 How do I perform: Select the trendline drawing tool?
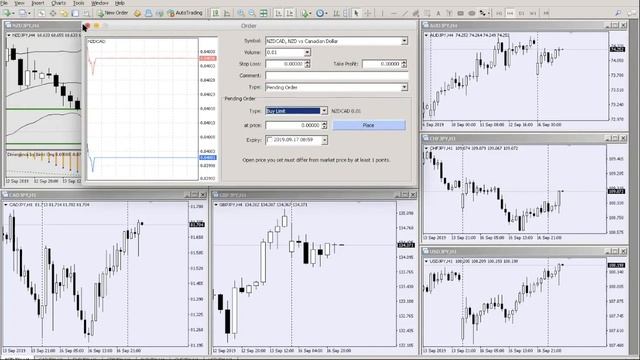click(x=405, y=13)
